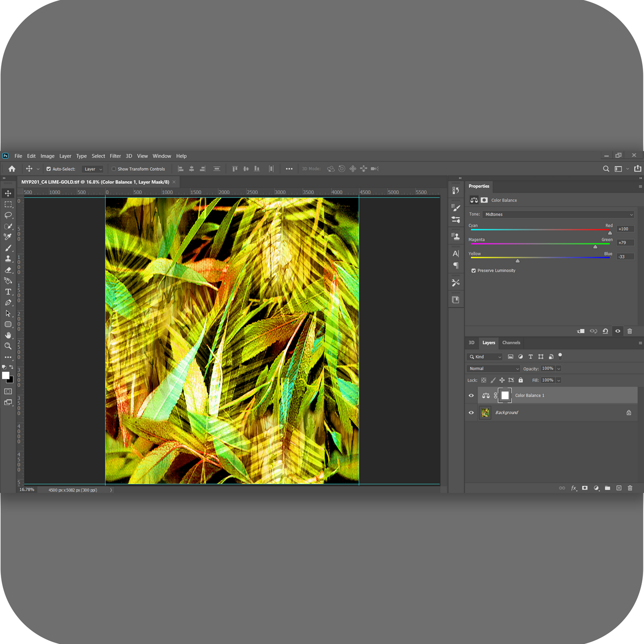Open the Tone Midtones dropdown
The height and width of the screenshot is (644, 644).
[558, 214]
